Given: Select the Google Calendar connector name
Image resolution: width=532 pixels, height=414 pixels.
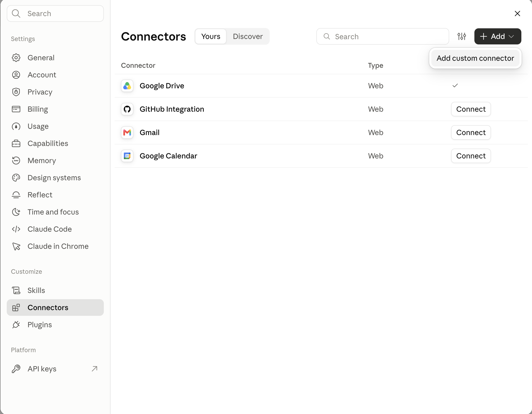Looking at the screenshot, I should (168, 156).
